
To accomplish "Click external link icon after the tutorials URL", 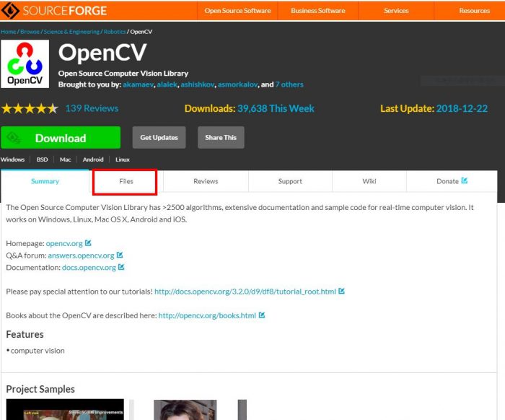I will pyautogui.click(x=341, y=292).
